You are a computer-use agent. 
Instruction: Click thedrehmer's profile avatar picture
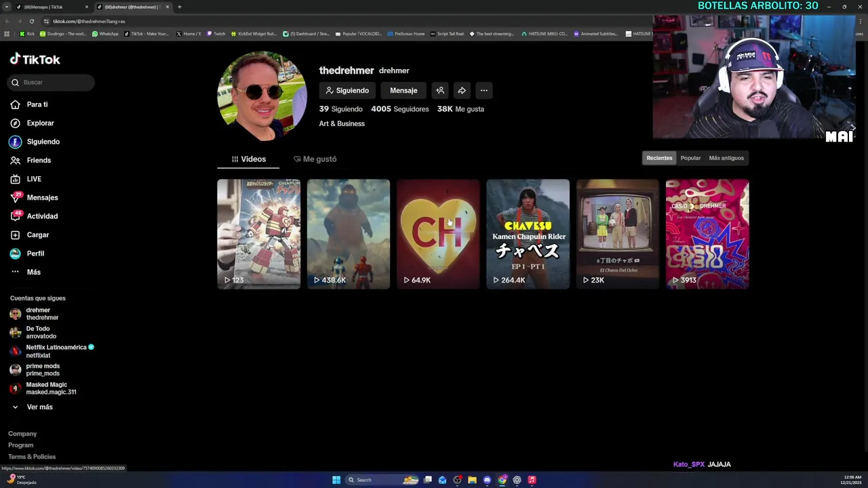coord(262,96)
